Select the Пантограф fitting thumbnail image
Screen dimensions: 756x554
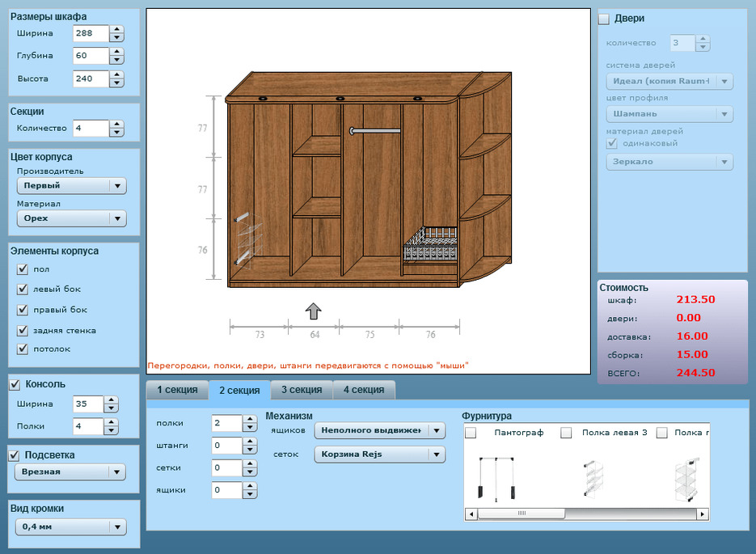pos(496,478)
